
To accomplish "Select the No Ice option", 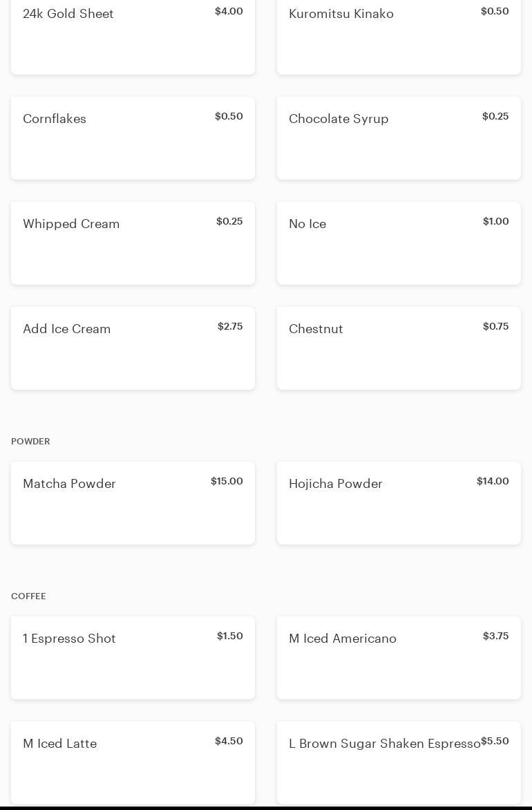I will pos(399,243).
